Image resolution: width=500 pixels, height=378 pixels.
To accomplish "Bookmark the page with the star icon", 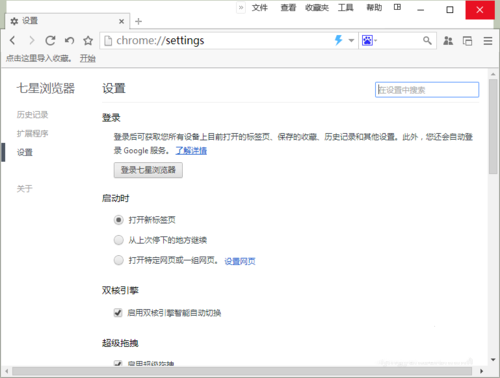I will (88, 41).
